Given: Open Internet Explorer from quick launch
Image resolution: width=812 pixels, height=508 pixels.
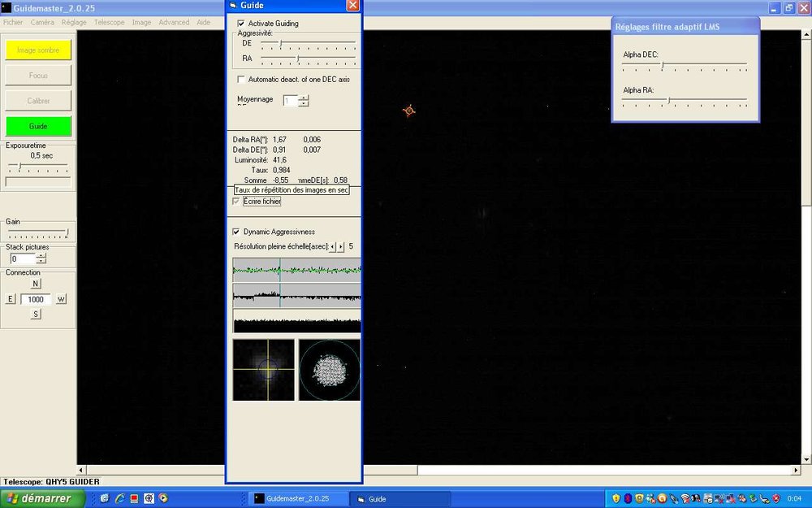Looking at the screenshot, I should pos(120,499).
